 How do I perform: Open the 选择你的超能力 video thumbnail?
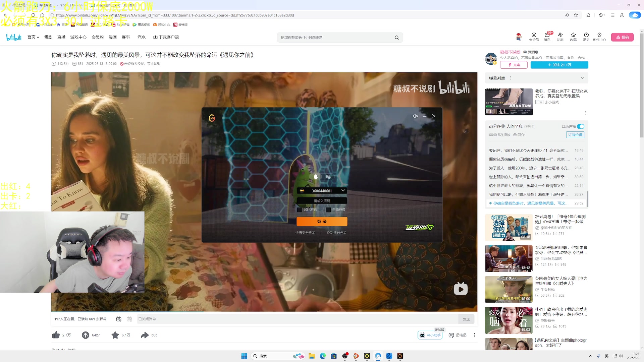click(x=508, y=228)
